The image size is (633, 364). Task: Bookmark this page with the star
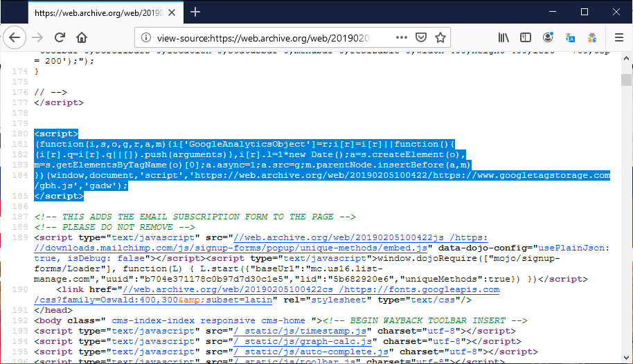point(440,37)
